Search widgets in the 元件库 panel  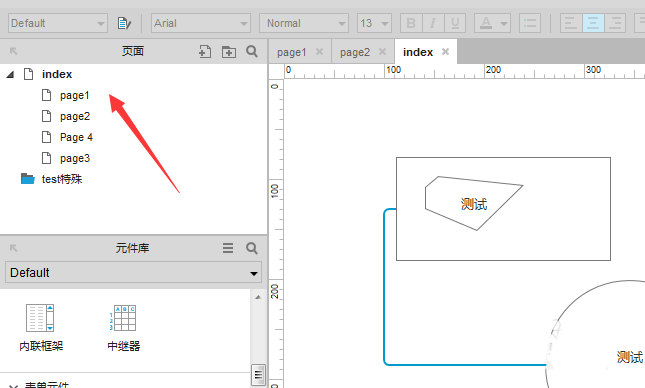coord(252,248)
